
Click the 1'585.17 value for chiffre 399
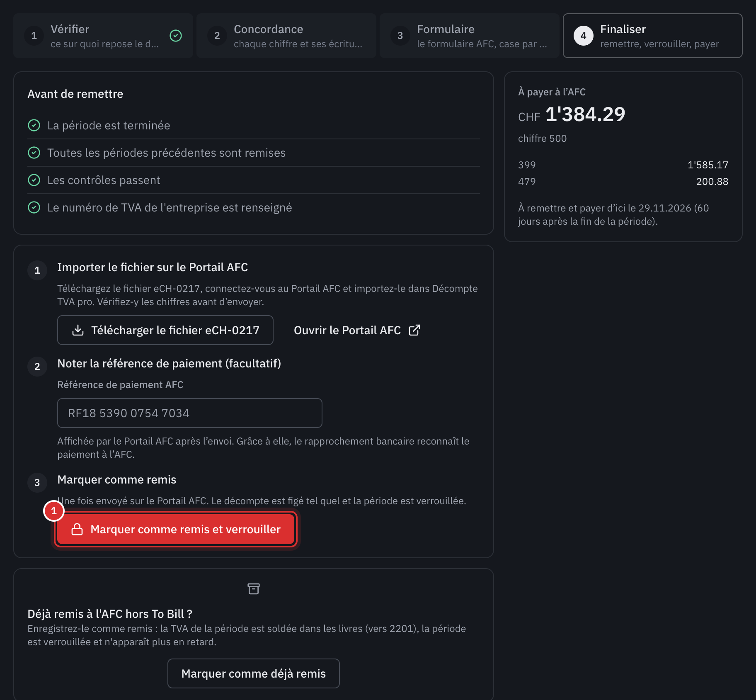click(708, 165)
